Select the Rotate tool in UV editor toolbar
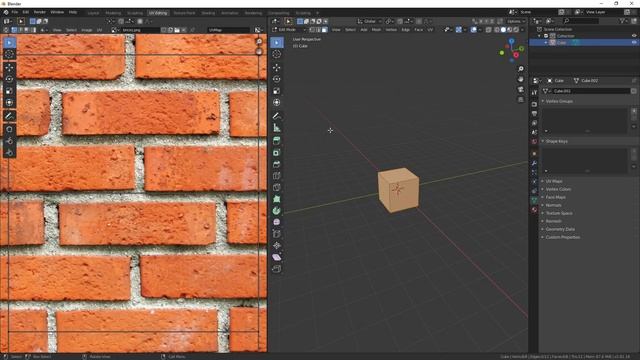Screen dimensions: 640x360 pos(9,79)
